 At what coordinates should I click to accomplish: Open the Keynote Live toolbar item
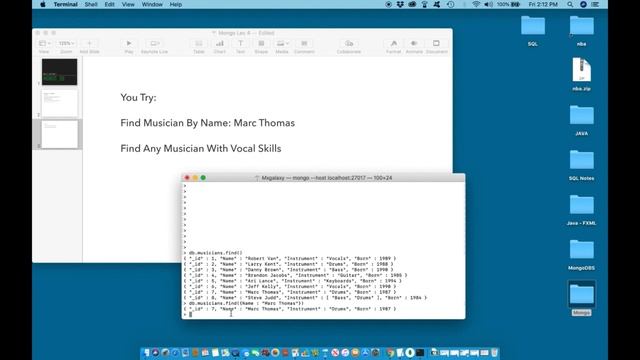(154, 44)
